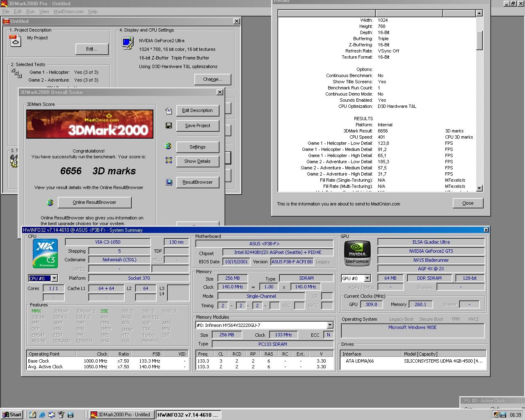Screen dimensions: 525x420
Task: Click the VIA C3 processor logo
Action: [45, 253]
